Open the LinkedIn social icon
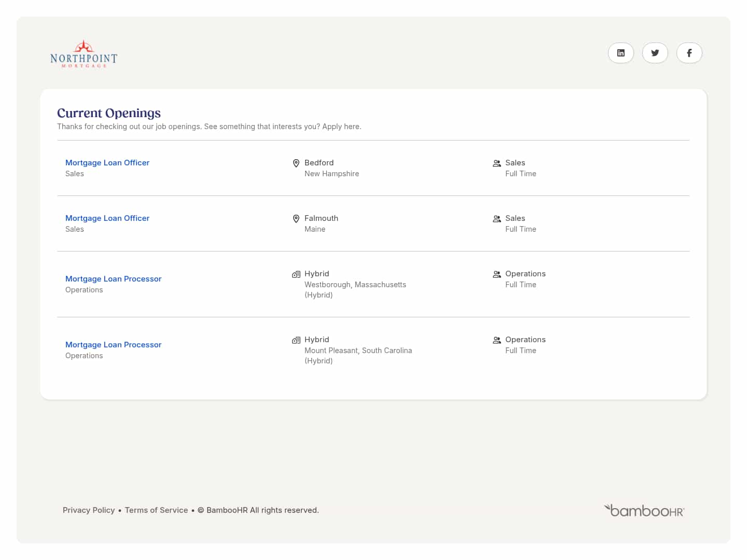Image resolution: width=747 pixels, height=560 pixels. tap(620, 53)
